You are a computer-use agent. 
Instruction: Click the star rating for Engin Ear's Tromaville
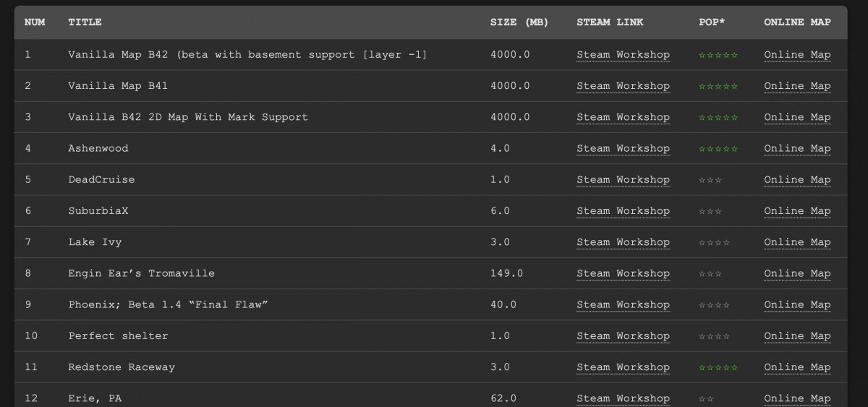pos(710,273)
